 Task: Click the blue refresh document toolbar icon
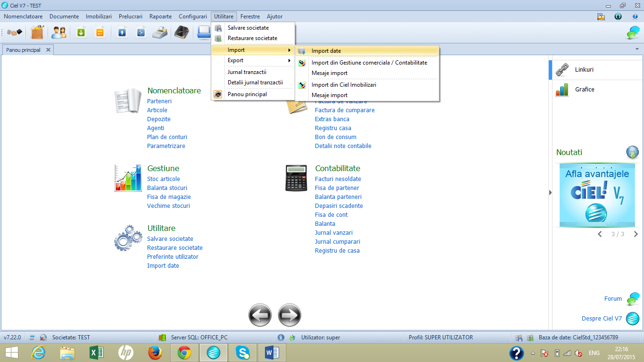[x=140, y=33]
